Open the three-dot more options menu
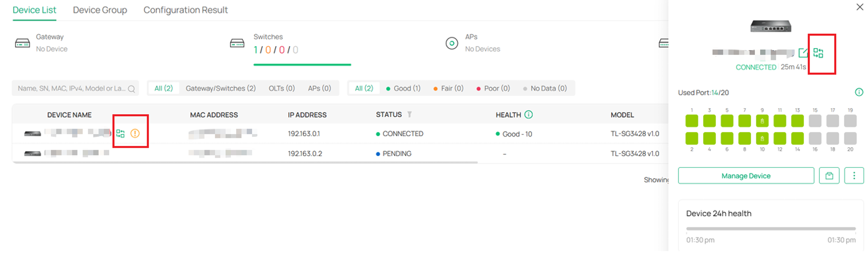The image size is (868, 255). [x=854, y=175]
